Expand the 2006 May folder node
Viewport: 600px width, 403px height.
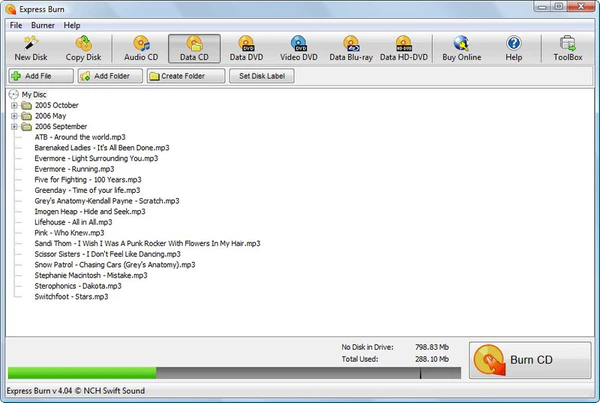[x=14, y=116]
